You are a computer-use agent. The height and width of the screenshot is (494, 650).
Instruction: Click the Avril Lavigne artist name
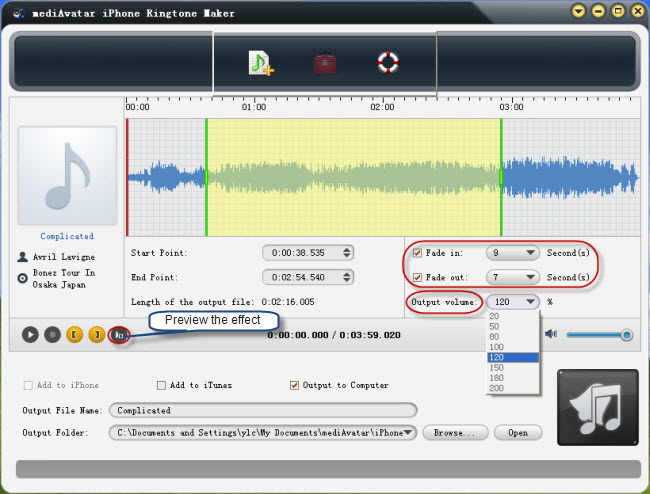coord(64,257)
